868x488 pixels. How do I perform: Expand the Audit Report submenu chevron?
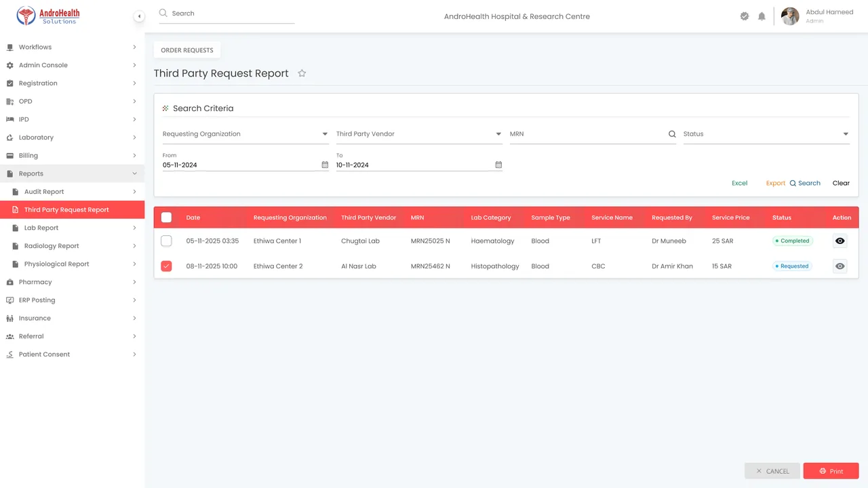(x=134, y=192)
